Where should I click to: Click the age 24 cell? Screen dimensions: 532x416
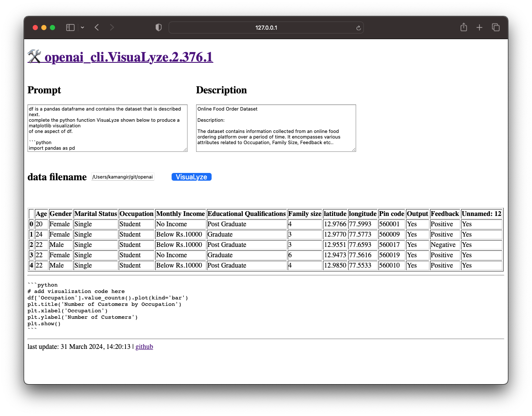[41, 234]
